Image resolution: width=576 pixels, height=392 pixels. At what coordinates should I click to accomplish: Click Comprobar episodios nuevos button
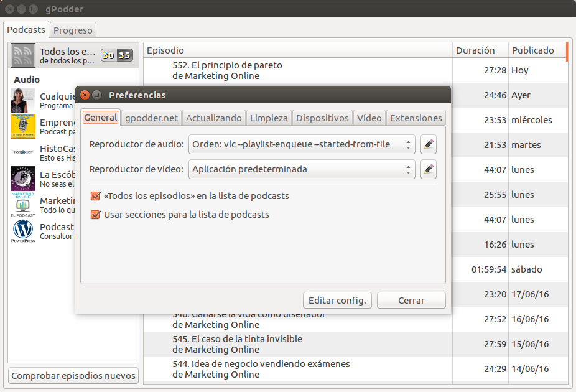pos(73,376)
